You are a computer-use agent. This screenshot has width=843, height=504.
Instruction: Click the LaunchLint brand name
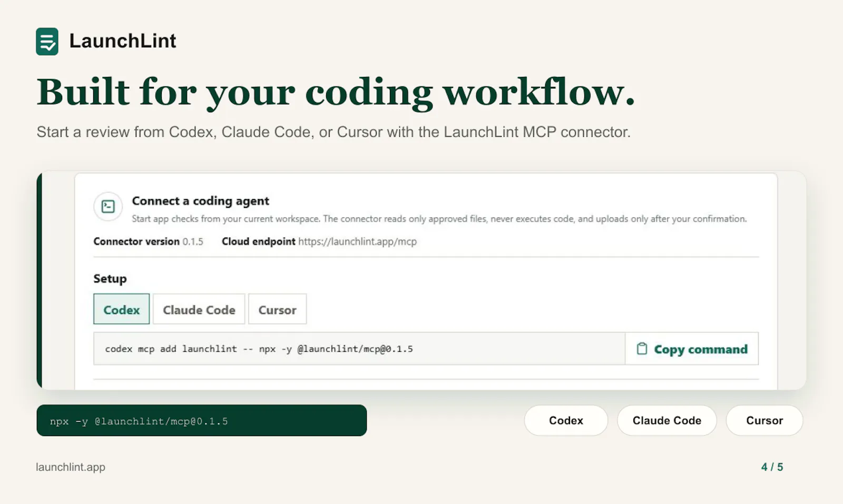(x=123, y=41)
